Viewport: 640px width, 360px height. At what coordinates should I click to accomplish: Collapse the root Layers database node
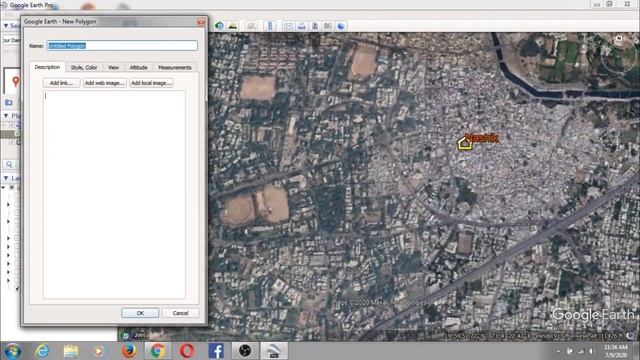click(x=4, y=188)
